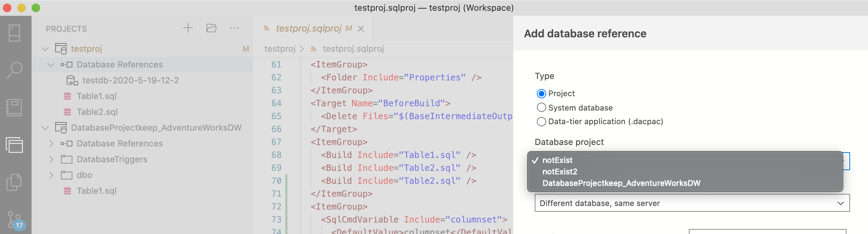868x234 pixels.
Task: Select testdb-2020-5-19-12-2 database reference
Action: [130, 80]
